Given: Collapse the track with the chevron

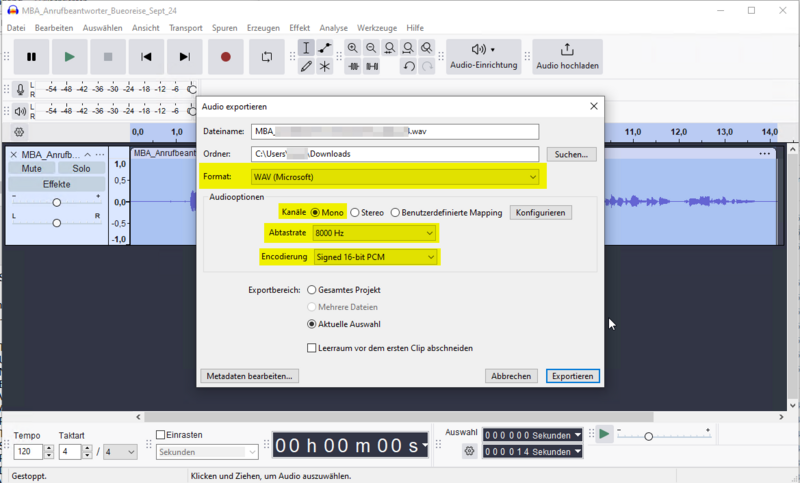Looking at the screenshot, I should (x=88, y=155).
